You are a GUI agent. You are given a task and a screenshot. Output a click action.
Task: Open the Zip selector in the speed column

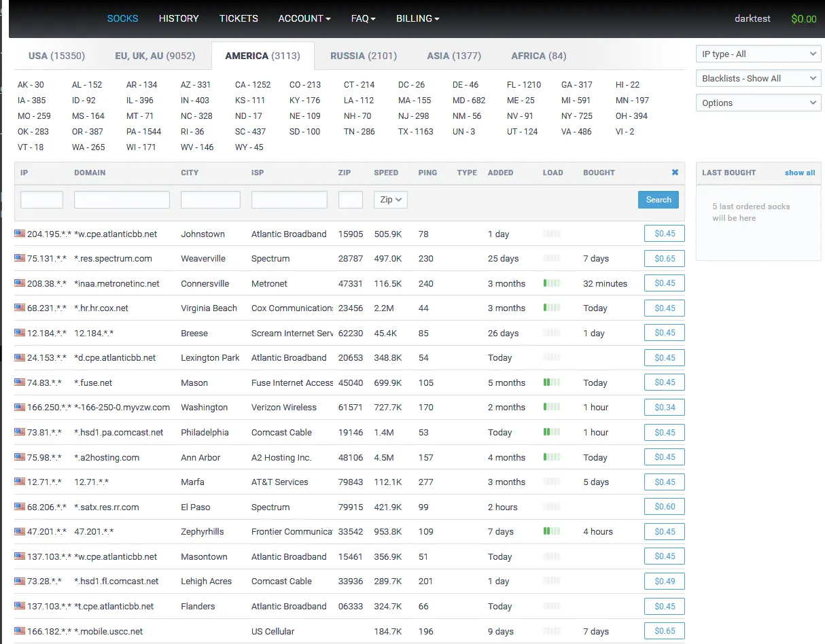click(x=390, y=200)
